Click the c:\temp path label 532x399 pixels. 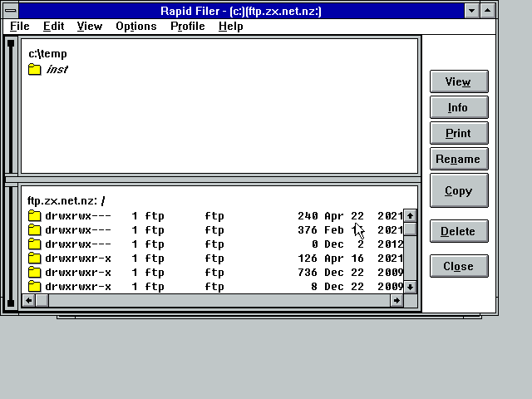[x=48, y=53]
